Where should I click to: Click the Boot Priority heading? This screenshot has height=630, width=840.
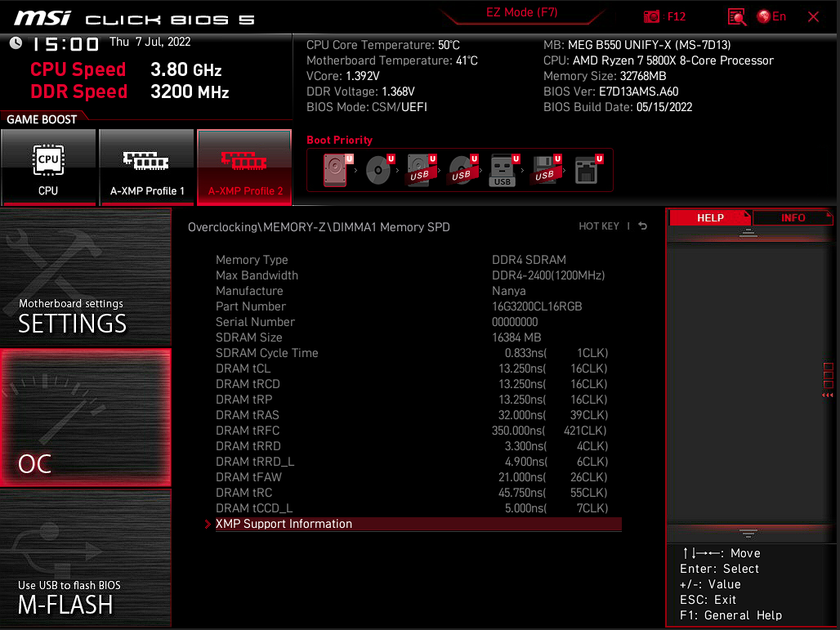coord(339,140)
